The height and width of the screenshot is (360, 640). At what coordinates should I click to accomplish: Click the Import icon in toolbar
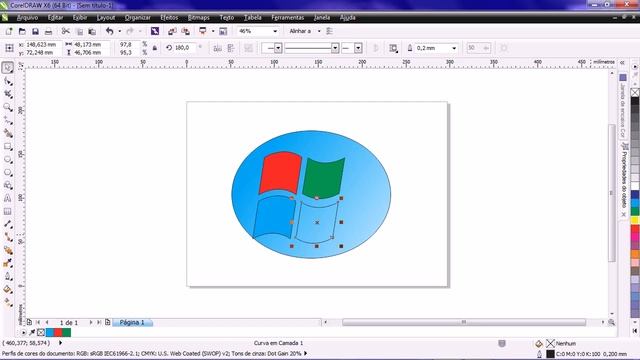coord(172,31)
